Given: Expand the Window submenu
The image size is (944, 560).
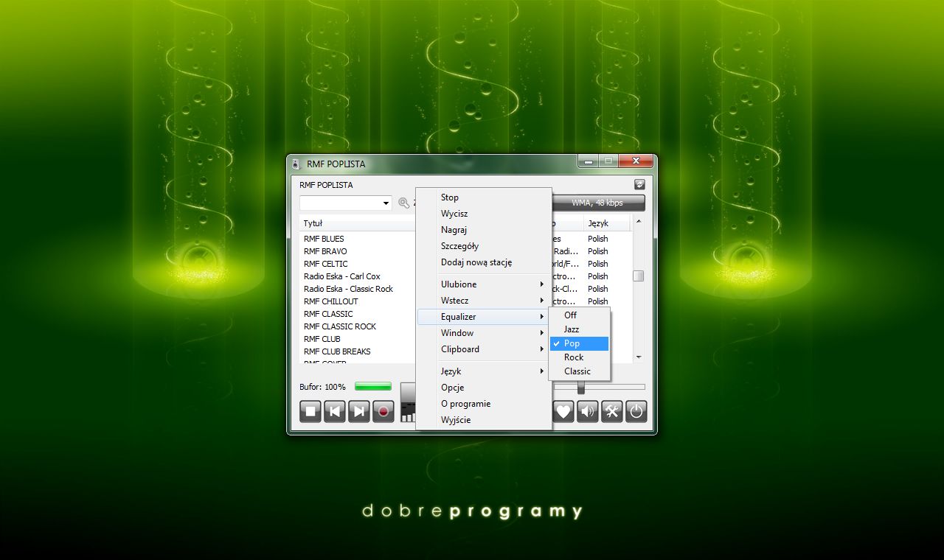Looking at the screenshot, I should click(x=484, y=333).
